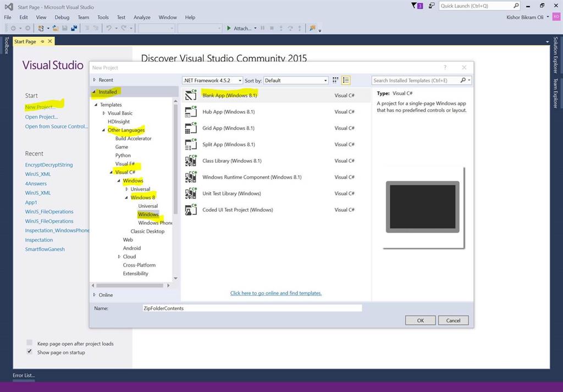The image size is (563, 392).
Task: Click the Navigate Backward toolbar icon
Action: (x=13, y=28)
